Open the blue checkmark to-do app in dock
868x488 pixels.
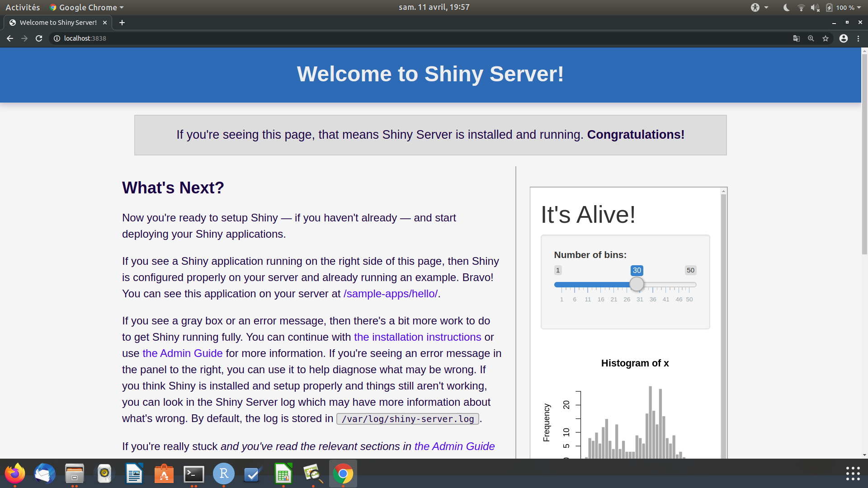254,474
